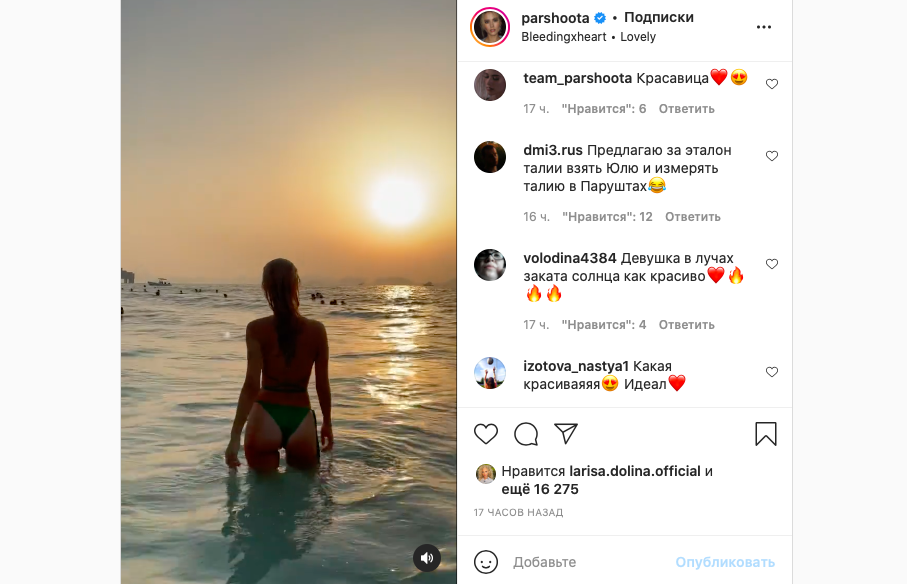Like volodina4384's comment
907x584 pixels.
[772, 264]
